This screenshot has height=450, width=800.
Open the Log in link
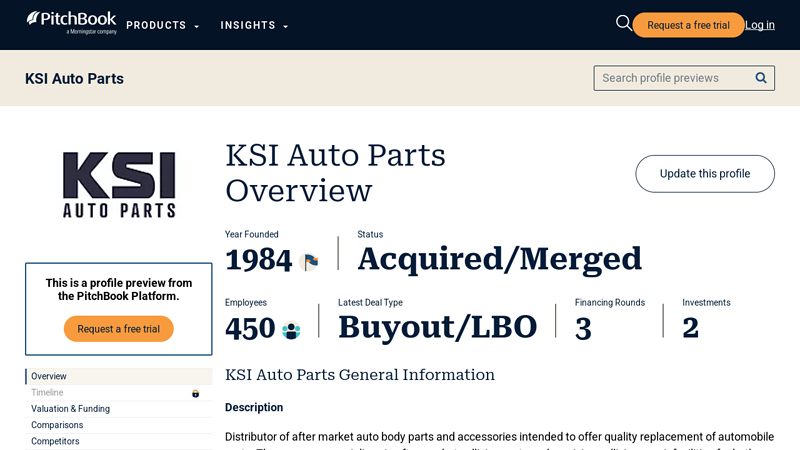[760, 25]
